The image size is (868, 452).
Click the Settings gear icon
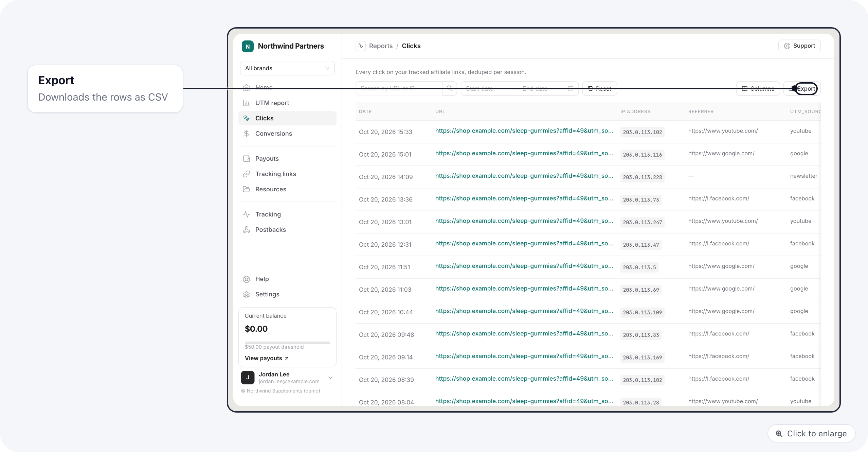coord(247,294)
